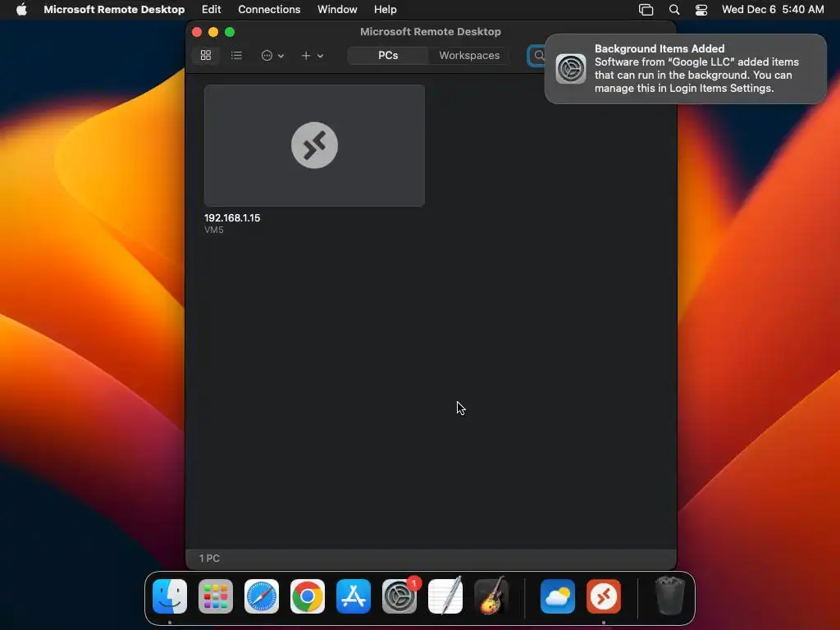Open the ellipsis actions dropdown
Image resolution: width=840 pixels, height=630 pixels.
(x=272, y=55)
